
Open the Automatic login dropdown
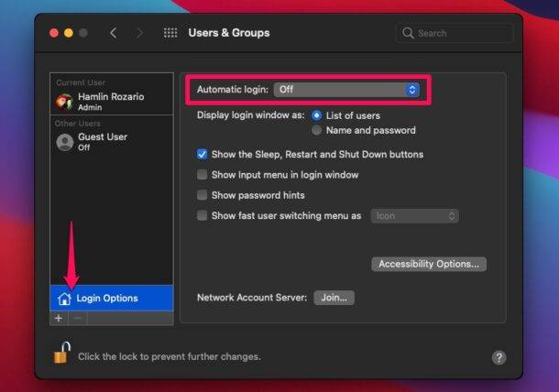click(346, 90)
